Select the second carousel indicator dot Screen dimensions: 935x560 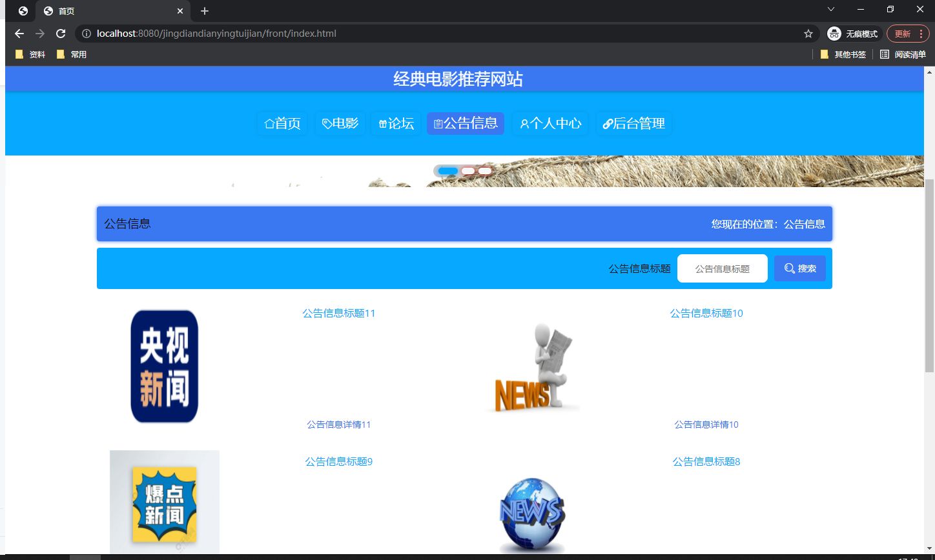[x=467, y=170]
